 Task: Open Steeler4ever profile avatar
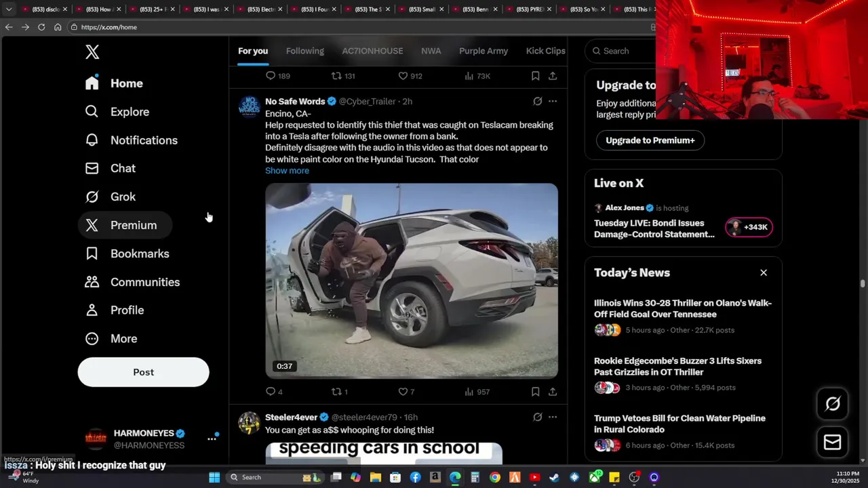[249, 423]
